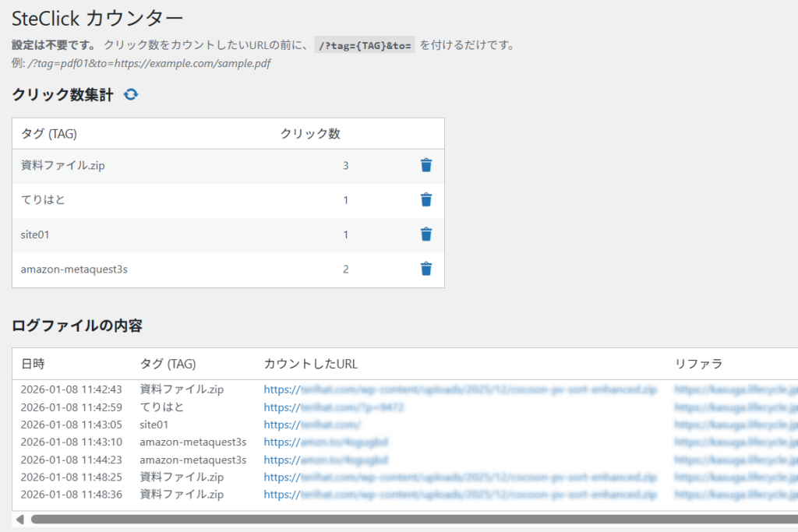Click the refresh icon beside クリック数集計
Image resolution: width=798 pixels, height=532 pixels.
131,95
